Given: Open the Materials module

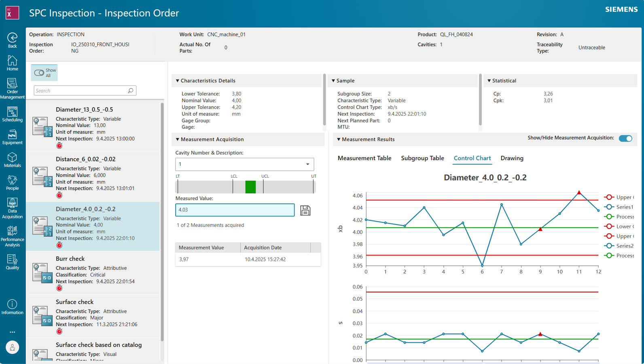Looking at the screenshot, I should coord(13,160).
